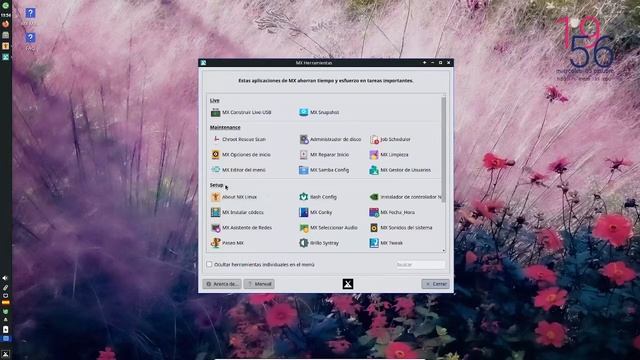Launch MX Snapshot
Viewport: 640px width, 360px height.
tap(319, 112)
